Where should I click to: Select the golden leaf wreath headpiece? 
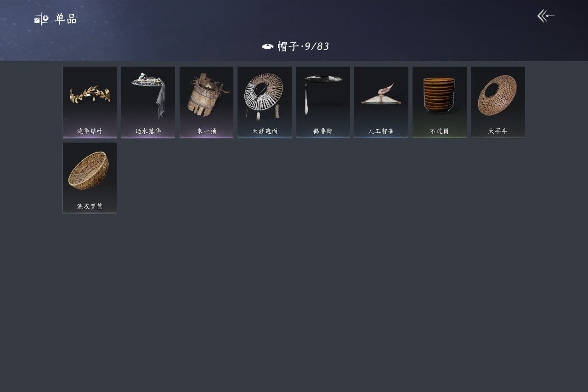point(90,94)
